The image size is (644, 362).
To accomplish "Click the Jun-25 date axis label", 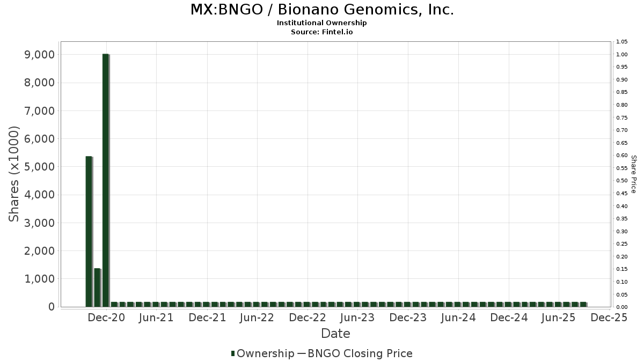I will pos(559,317).
